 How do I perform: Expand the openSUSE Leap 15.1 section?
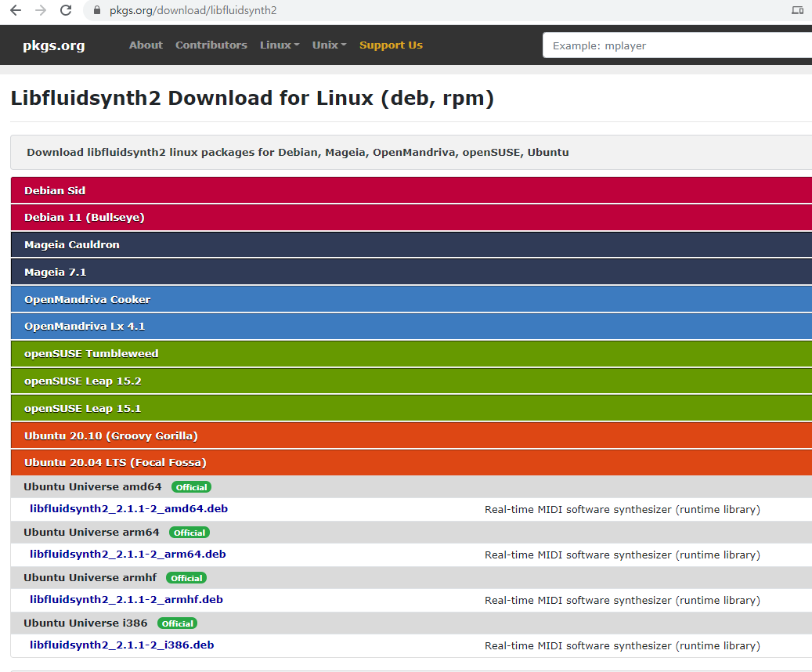(411, 408)
